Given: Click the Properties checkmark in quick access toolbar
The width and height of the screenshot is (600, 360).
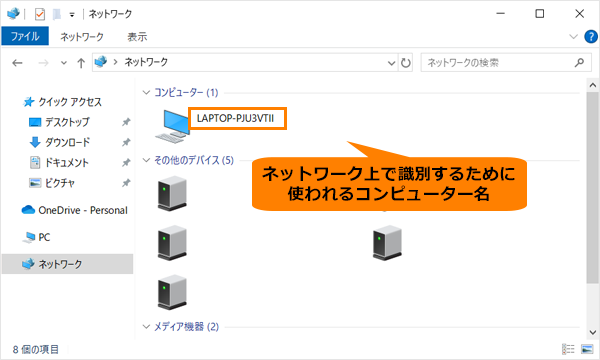Looking at the screenshot, I should click(40, 14).
